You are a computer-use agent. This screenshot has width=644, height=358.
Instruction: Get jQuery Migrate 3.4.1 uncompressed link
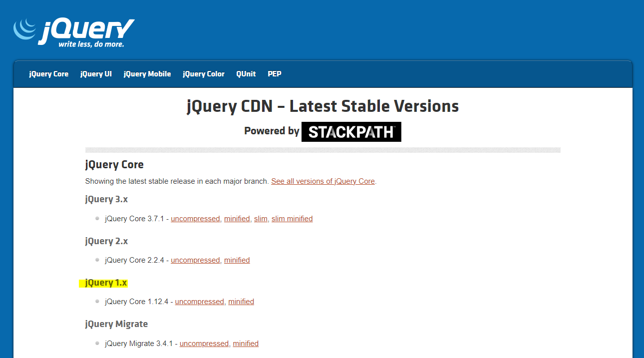tap(204, 344)
